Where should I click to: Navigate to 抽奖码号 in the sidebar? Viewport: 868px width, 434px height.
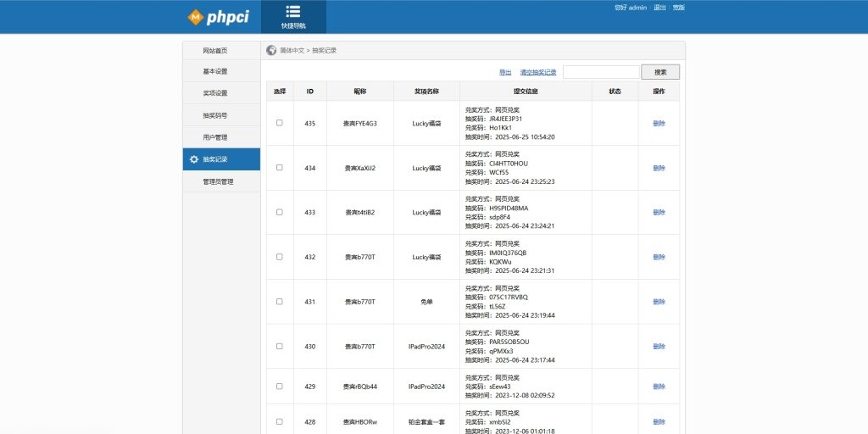215,115
